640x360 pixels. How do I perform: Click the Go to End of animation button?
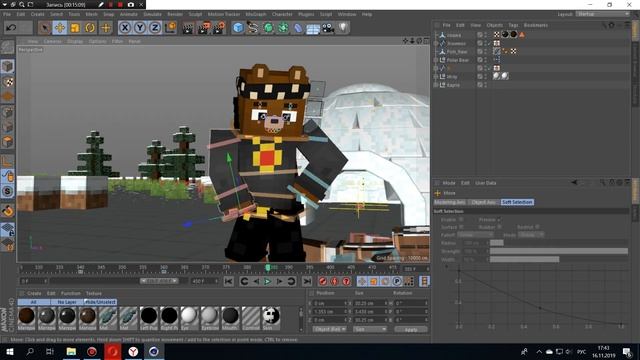tap(307, 281)
